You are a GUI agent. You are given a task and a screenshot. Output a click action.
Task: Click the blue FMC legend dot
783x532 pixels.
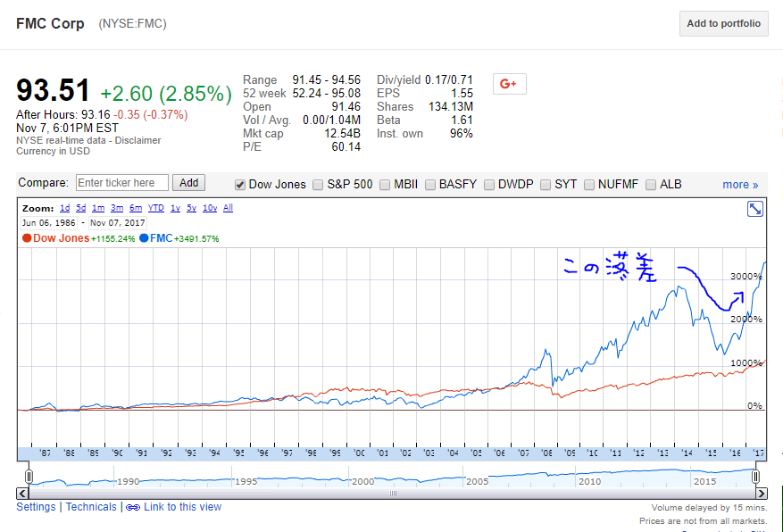[145, 238]
